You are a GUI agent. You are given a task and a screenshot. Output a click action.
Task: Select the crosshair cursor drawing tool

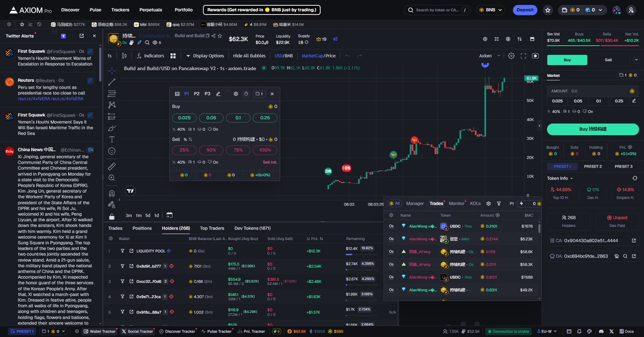click(112, 71)
